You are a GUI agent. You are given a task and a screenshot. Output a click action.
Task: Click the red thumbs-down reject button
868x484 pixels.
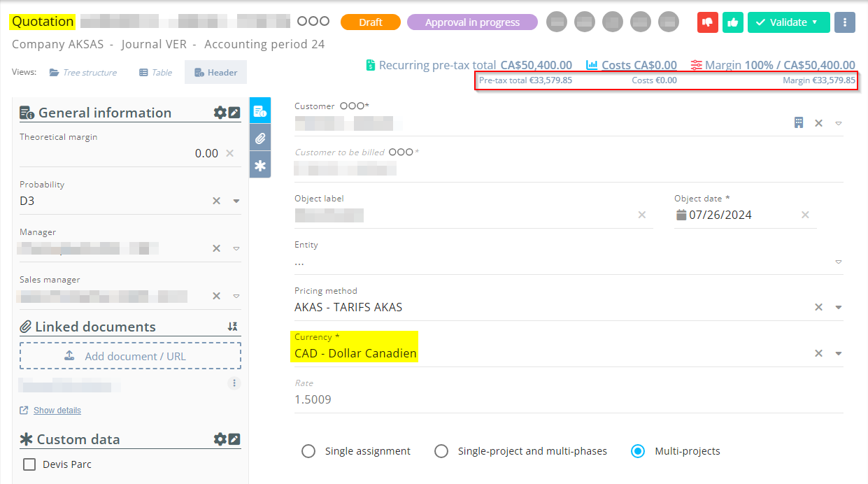(x=708, y=22)
